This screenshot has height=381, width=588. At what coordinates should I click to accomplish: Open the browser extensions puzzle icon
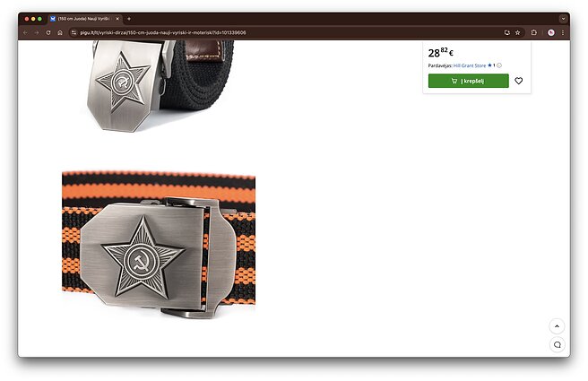534,32
